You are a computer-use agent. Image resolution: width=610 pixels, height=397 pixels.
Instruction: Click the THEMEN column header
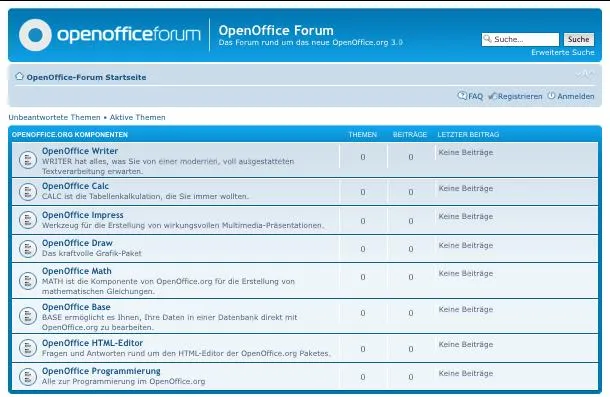tap(363, 135)
